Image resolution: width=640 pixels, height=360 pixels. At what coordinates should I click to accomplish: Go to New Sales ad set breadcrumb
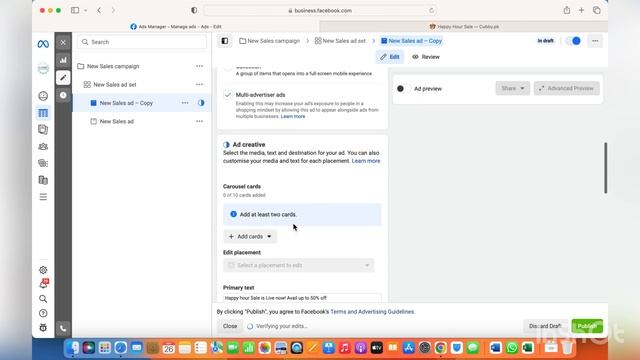[340, 41]
